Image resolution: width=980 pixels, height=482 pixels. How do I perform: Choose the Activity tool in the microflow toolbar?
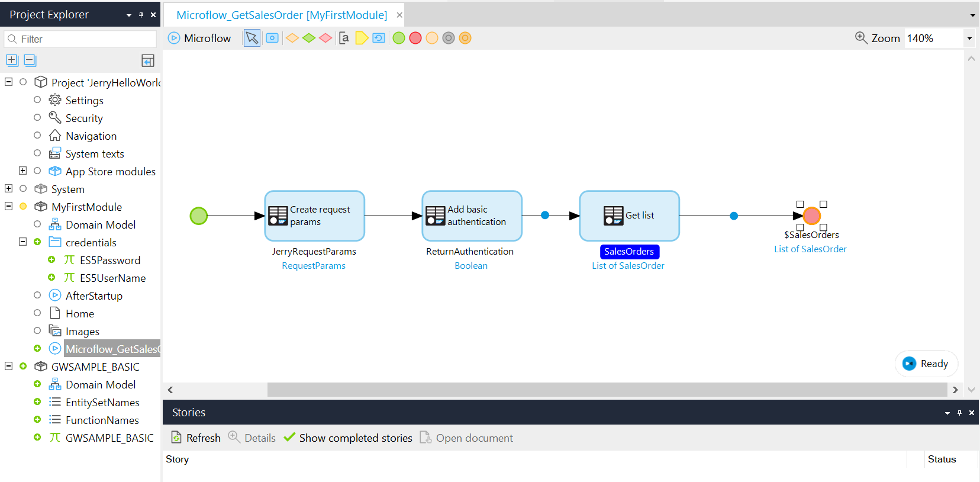[x=272, y=38]
